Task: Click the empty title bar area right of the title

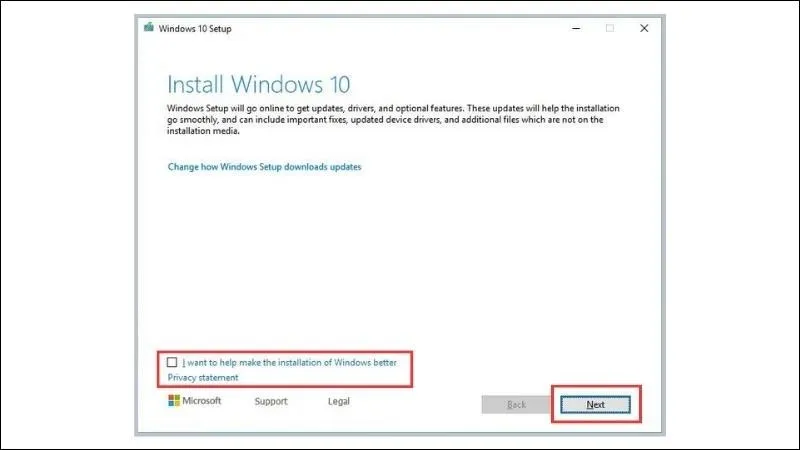Action: 400,27
